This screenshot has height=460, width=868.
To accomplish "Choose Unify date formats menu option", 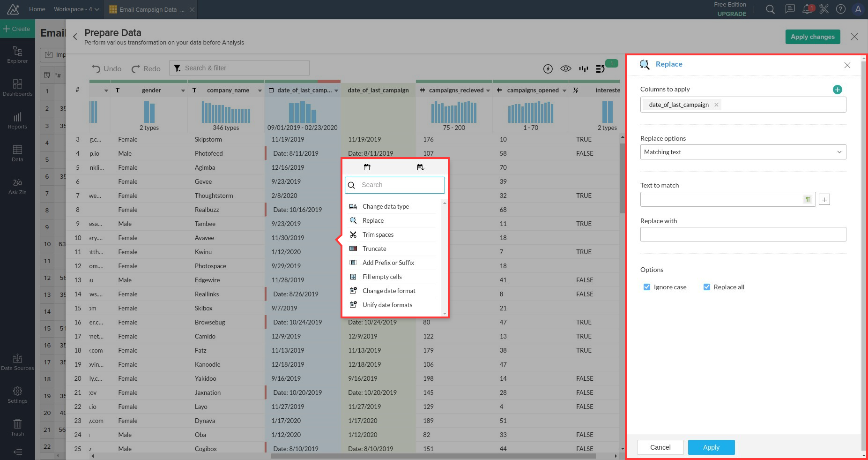I will tap(387, 305).
